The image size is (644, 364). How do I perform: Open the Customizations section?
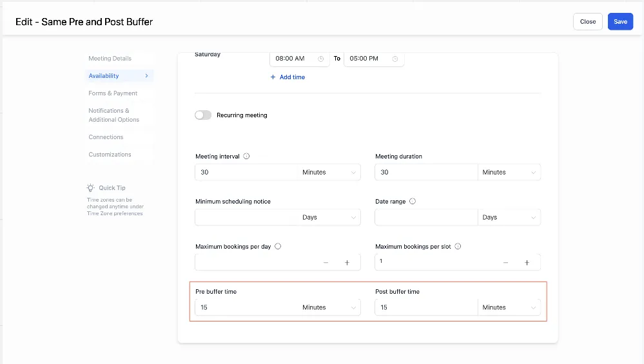coord(110,155)
